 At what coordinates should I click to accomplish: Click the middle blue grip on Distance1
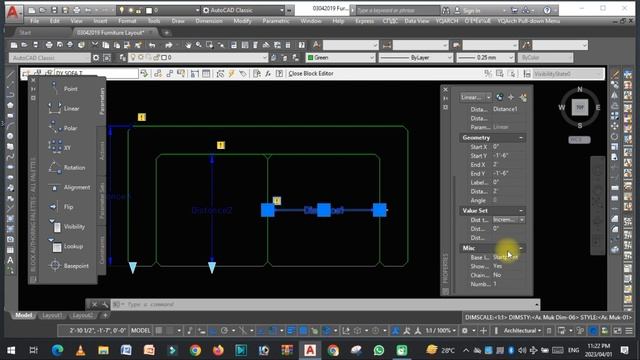tap(324, 210)
